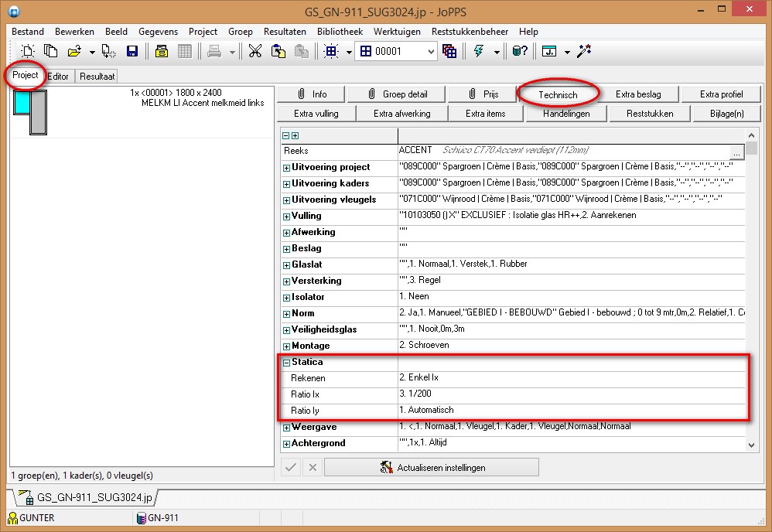772x532 pixels.
Task: Click the printer toolbar icon
Action: [x=214, y=51]
